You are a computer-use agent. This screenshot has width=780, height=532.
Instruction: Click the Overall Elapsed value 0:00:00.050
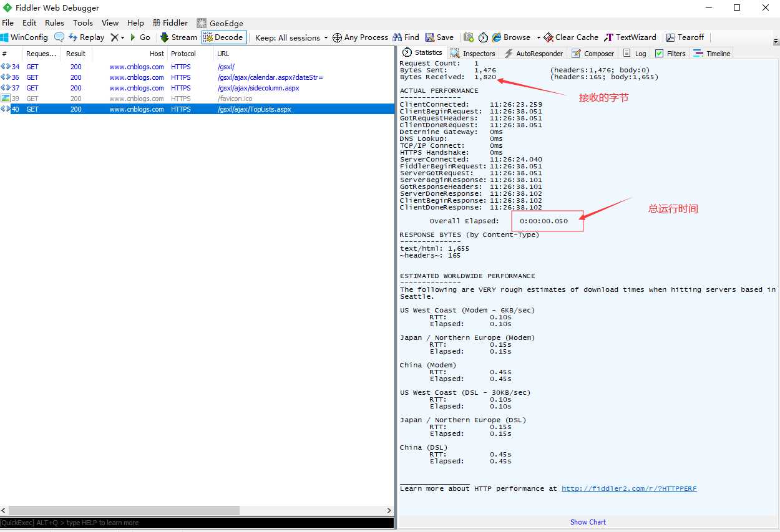click(x=544, y=221)
